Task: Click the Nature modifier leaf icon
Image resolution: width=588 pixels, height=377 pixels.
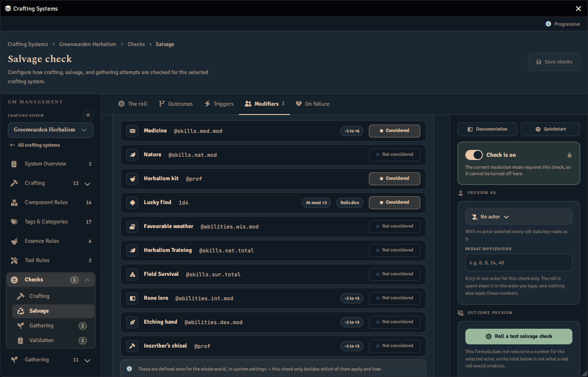Action: (132, 155)
